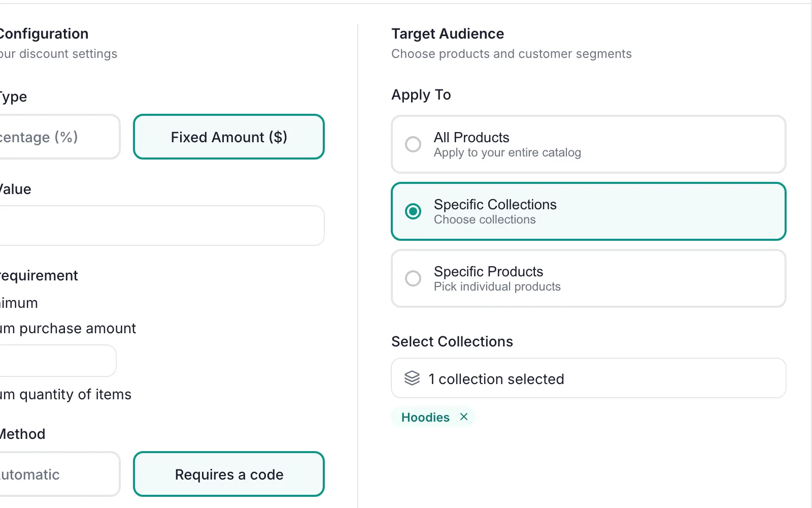Click the minimum quantity of items option
812x508 pixels.
point(65,394)
